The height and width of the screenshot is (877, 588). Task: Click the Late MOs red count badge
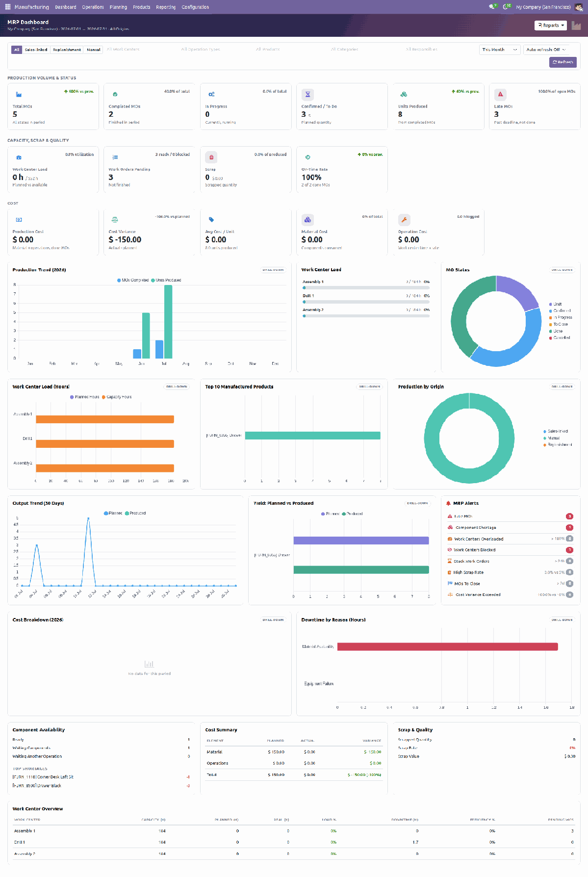tap(569, 516)
